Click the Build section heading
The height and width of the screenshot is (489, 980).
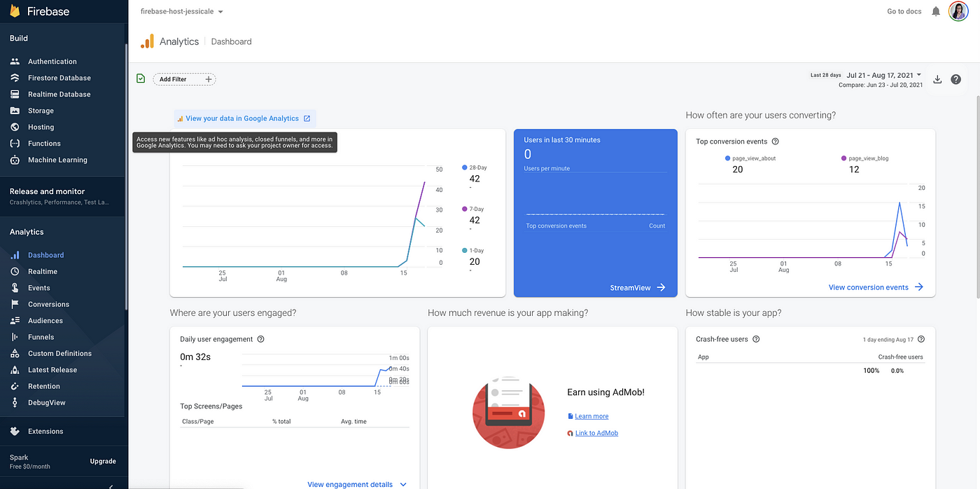[19, 39]
